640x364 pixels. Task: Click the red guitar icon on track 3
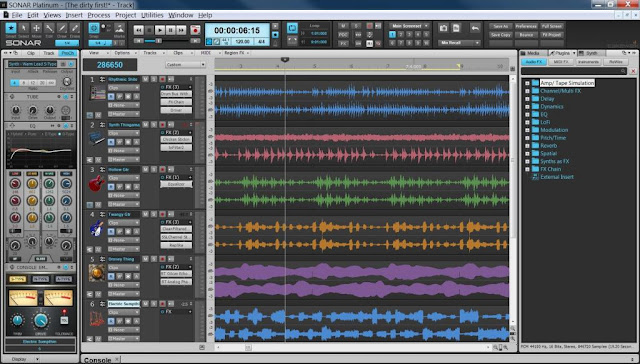[x=97, y=183]
